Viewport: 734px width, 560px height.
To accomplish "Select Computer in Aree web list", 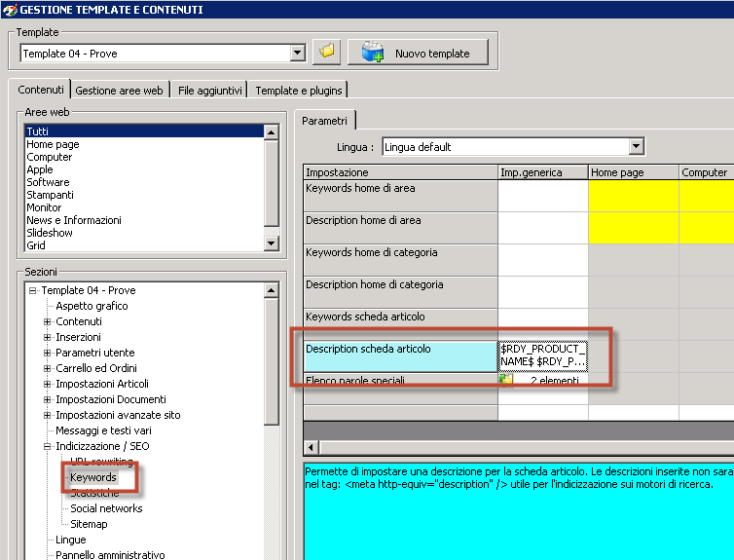I will [x=144, y=157].
